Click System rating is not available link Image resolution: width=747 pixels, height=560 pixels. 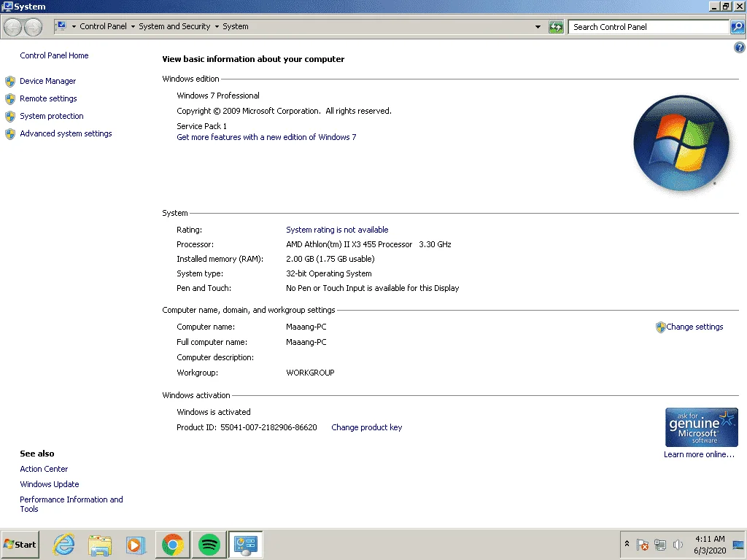tap(337, 230)
